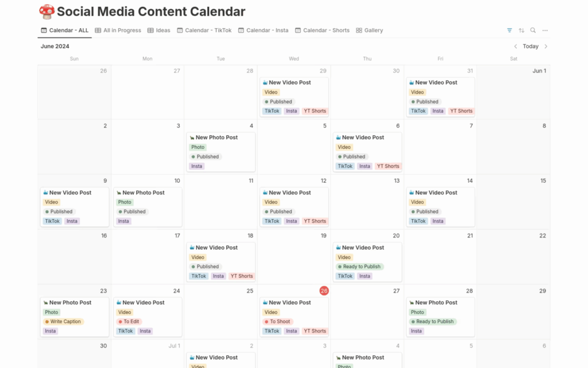Click the red badge marking June 26
Screen dimensions: 588x368
coord(323,291)
